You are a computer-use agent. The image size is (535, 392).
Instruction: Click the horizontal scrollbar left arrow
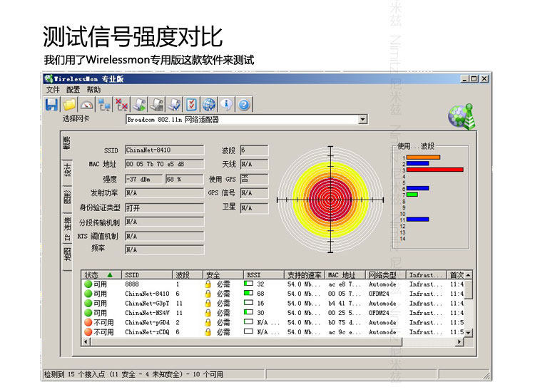coord(86,341)
